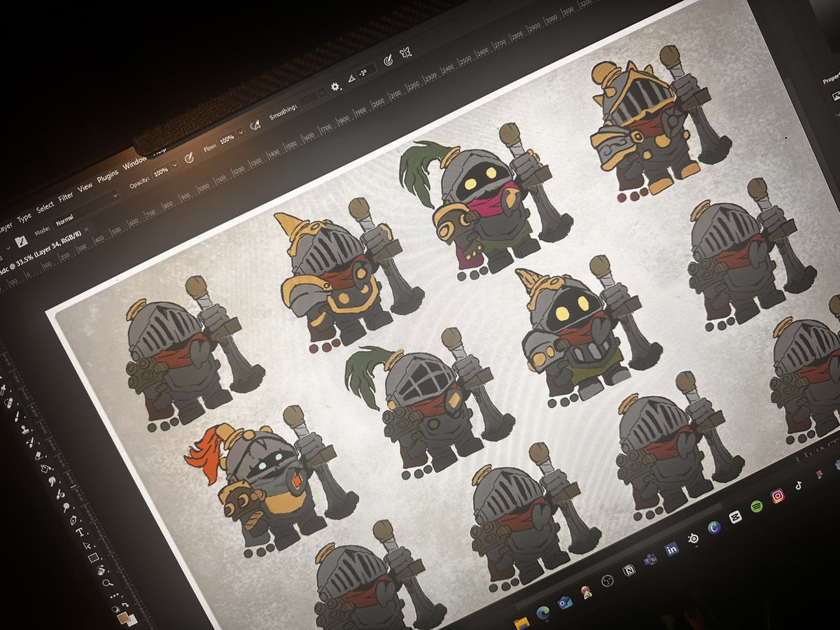This screenshot has width=840, height=630.
Task: Open File Explorer from taskbar
Action: tap(521, 623)
